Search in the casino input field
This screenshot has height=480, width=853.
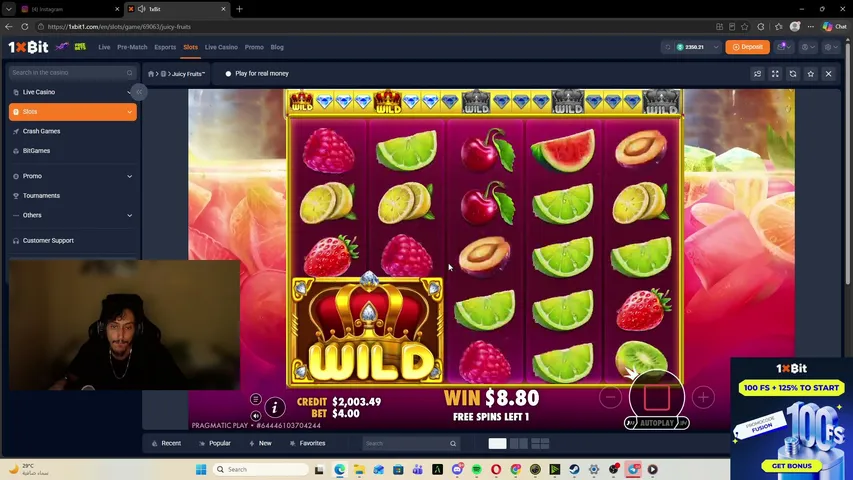click(72, 72)
